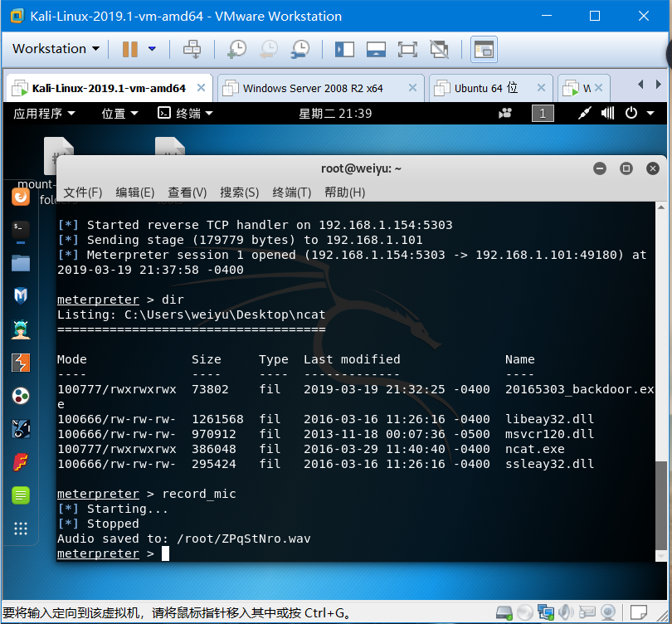
Task: Toggle Unity mode icon
Action: click(x=439, y=49)
